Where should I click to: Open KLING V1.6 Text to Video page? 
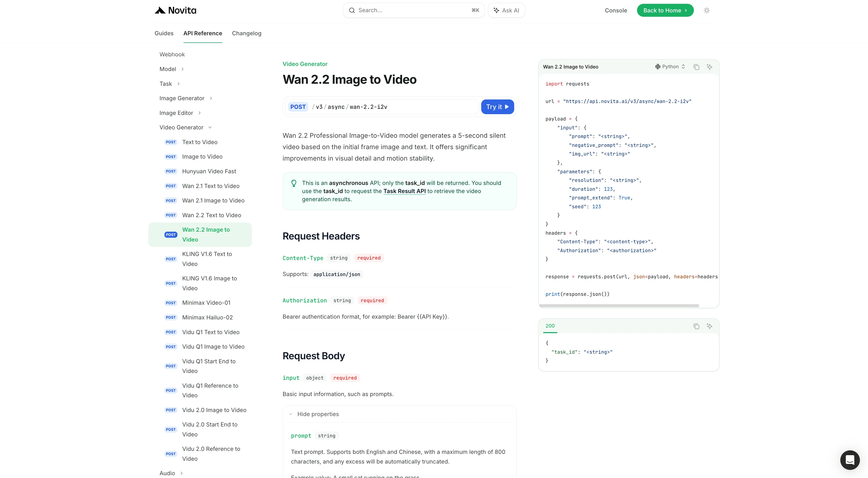point(207,259)
